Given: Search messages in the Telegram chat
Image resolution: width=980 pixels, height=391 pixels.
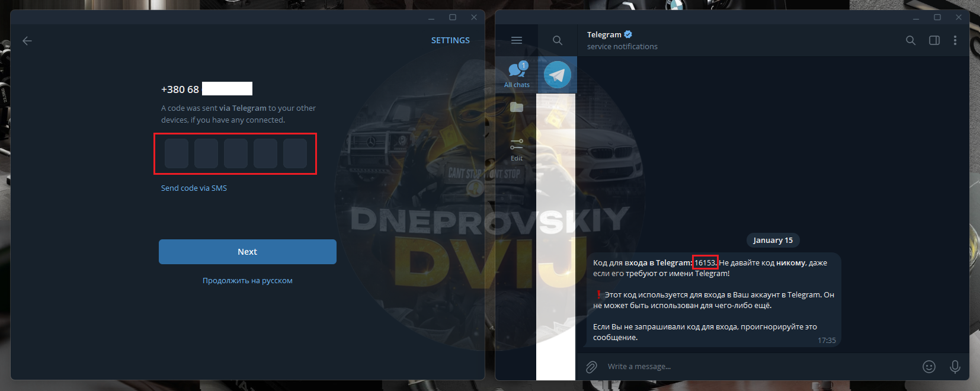Looking at the screenshot, I should [911, 40].
